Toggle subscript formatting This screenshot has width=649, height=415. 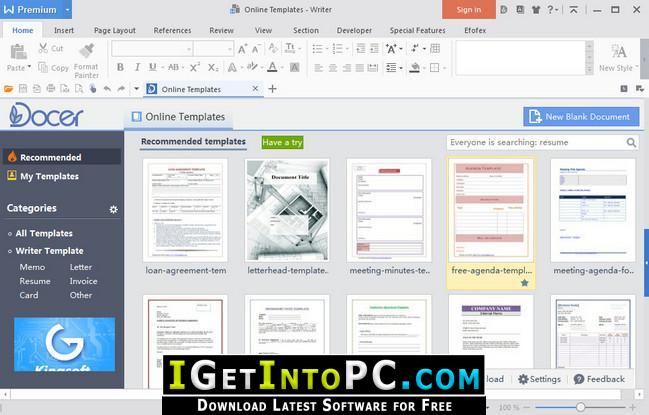click(213, 67)
